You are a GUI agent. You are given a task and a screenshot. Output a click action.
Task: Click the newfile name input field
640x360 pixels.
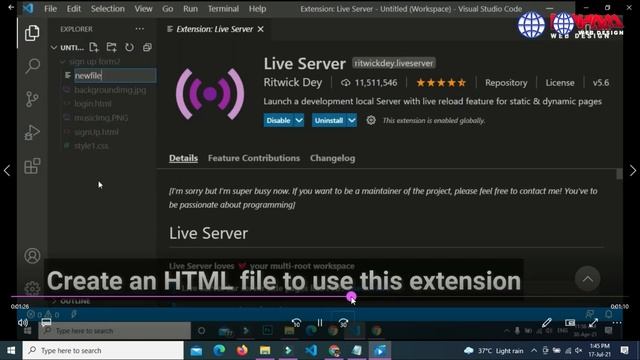pyautogui.click(x=115, y=76)
